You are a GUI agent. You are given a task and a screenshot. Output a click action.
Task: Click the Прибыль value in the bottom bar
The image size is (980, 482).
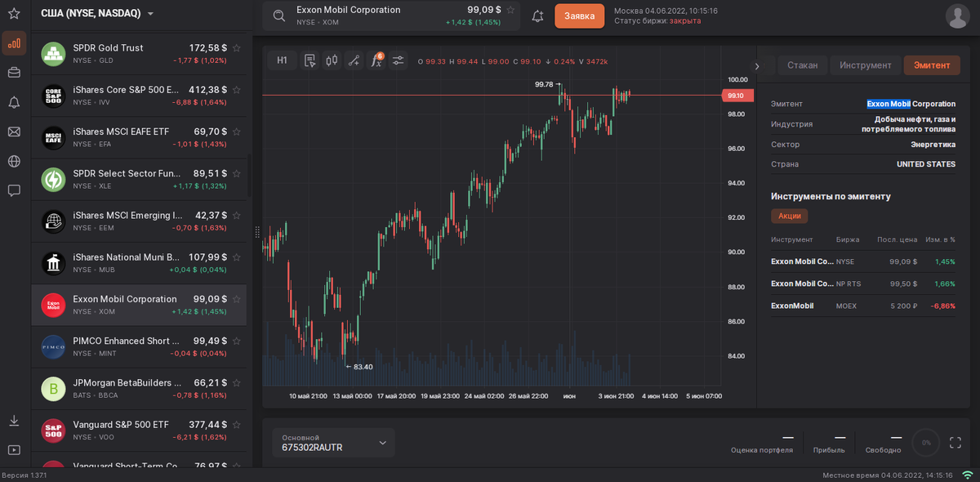click(840, 438)
